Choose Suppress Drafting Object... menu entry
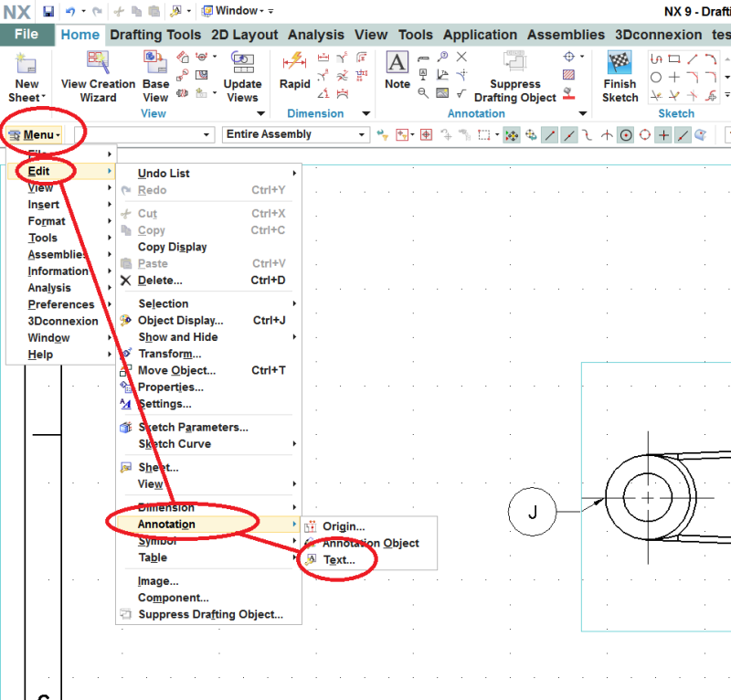The width and height of the screenshot is (731, 700). pyautogui.click(x=208, y=615)
